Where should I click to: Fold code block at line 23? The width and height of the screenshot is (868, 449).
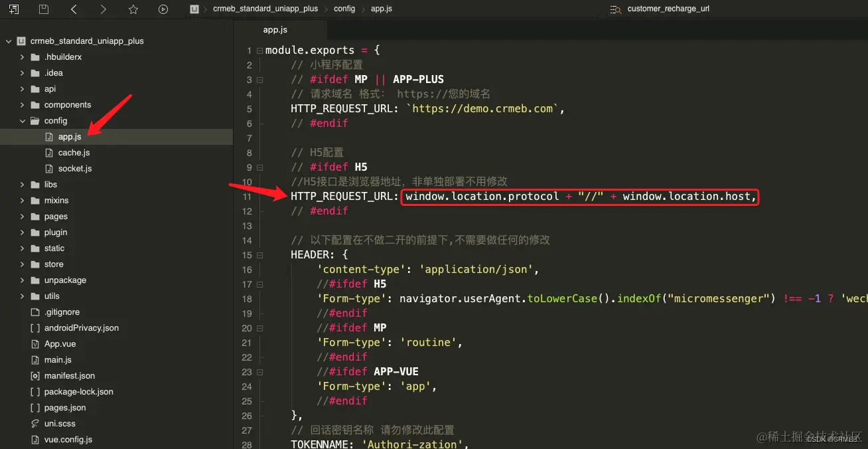click(259, 372)
